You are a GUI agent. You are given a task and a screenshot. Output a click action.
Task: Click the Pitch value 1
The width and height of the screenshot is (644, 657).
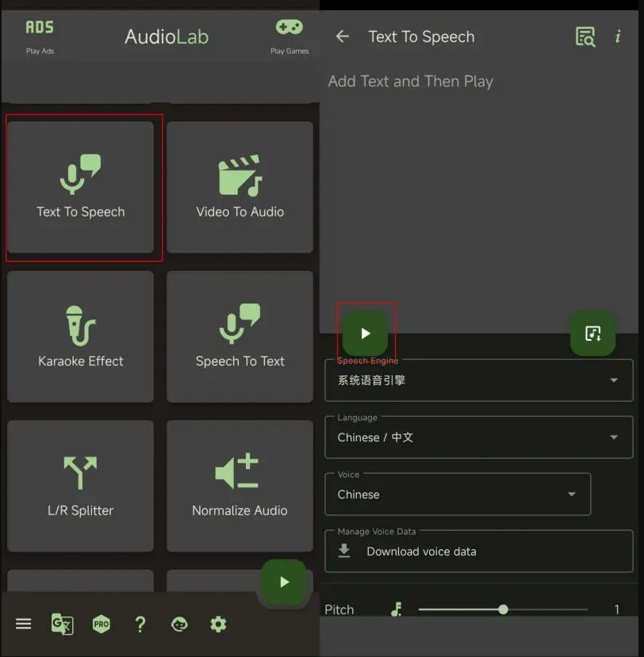tap(617, 609)
